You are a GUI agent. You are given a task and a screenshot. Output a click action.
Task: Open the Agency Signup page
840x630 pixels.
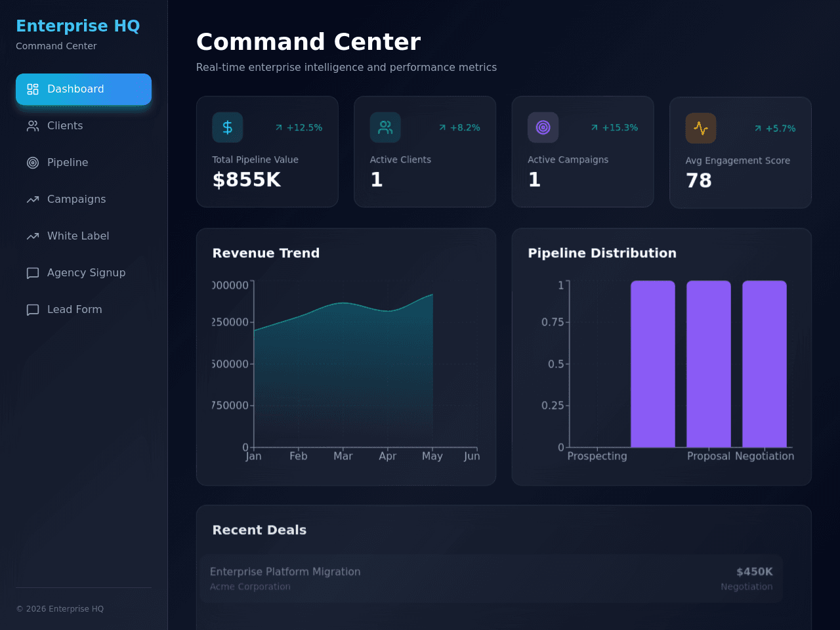click(83, 273)
